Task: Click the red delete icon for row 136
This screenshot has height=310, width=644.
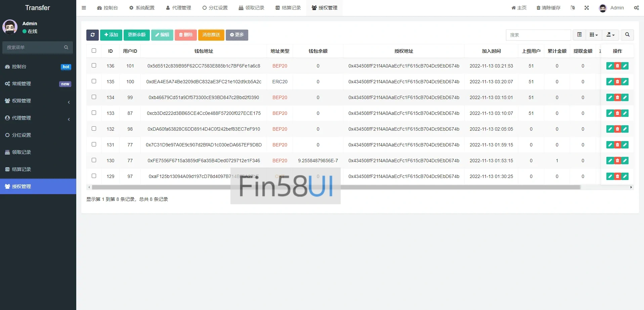Action: [617, 66]
